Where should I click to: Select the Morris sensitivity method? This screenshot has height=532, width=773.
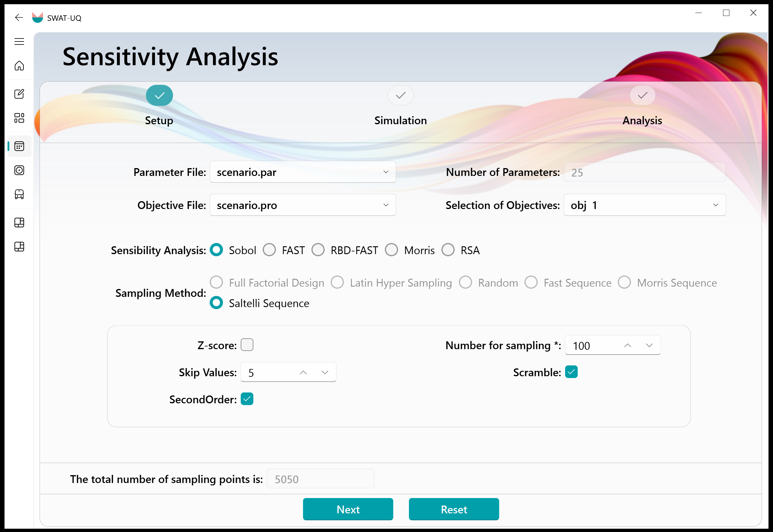pyautogui.click(x=391, y=250)
